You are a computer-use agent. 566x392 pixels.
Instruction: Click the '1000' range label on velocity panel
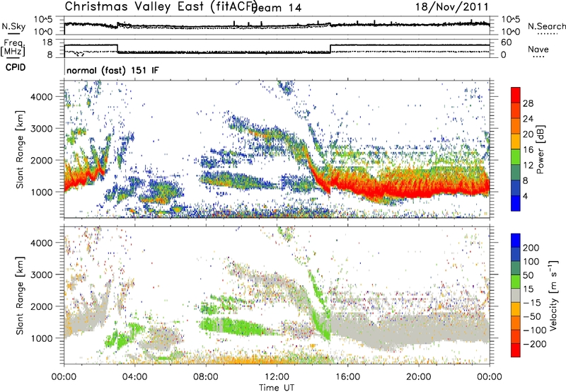pos(41,338)
